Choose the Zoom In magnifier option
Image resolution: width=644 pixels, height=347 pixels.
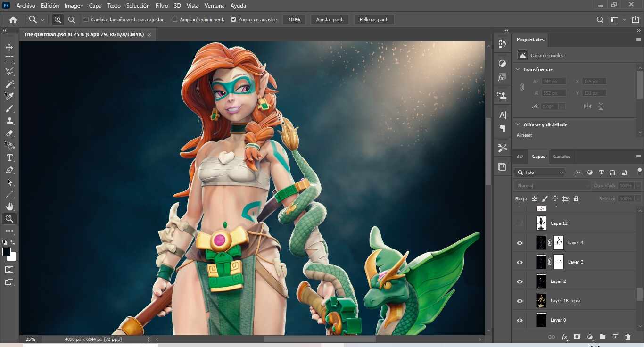click(x=58, y=20)
